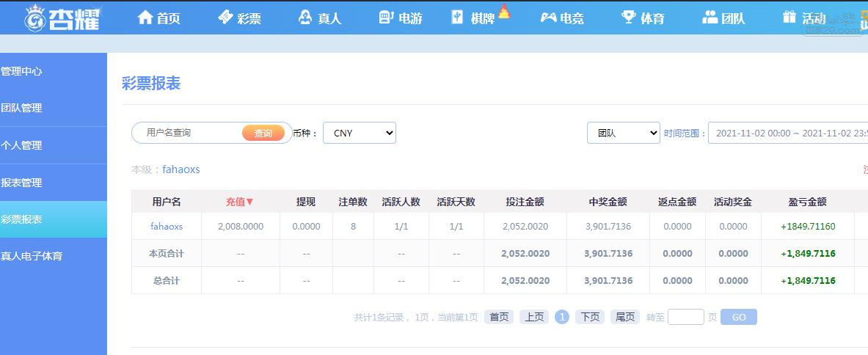Sort by the 充值 column header
This screenshot has height=355, width=868.
pyautogui.click(x=240, y=202)
